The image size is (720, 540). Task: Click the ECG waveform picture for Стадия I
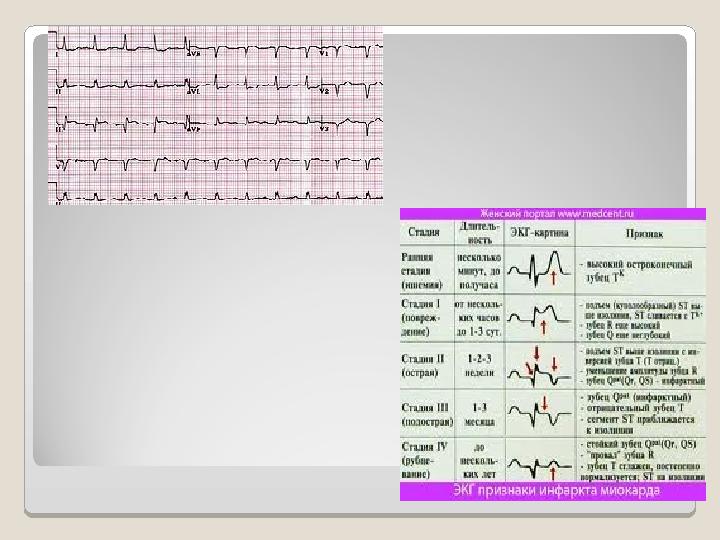pyautogui.click(x=539, y=318)
